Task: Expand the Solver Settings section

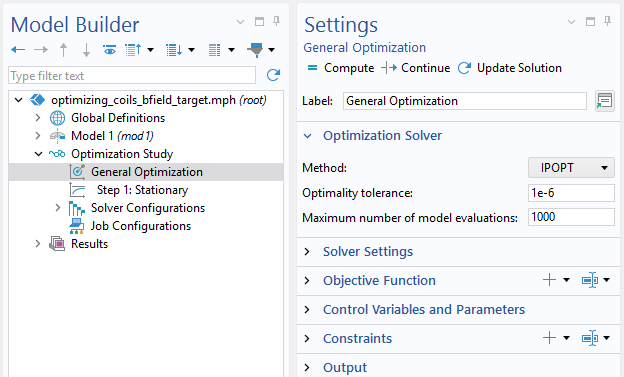Action: pos(307,252)
